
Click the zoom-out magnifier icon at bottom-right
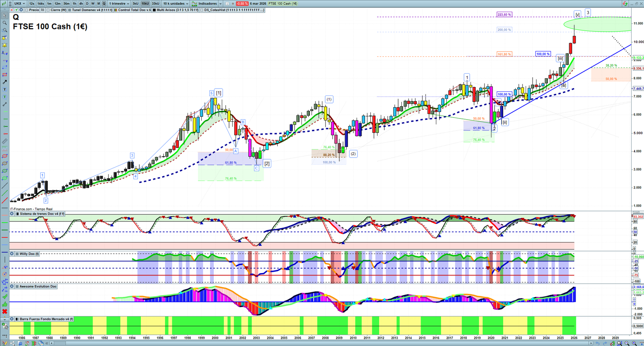pyautogui.click(x=627, y=343)
